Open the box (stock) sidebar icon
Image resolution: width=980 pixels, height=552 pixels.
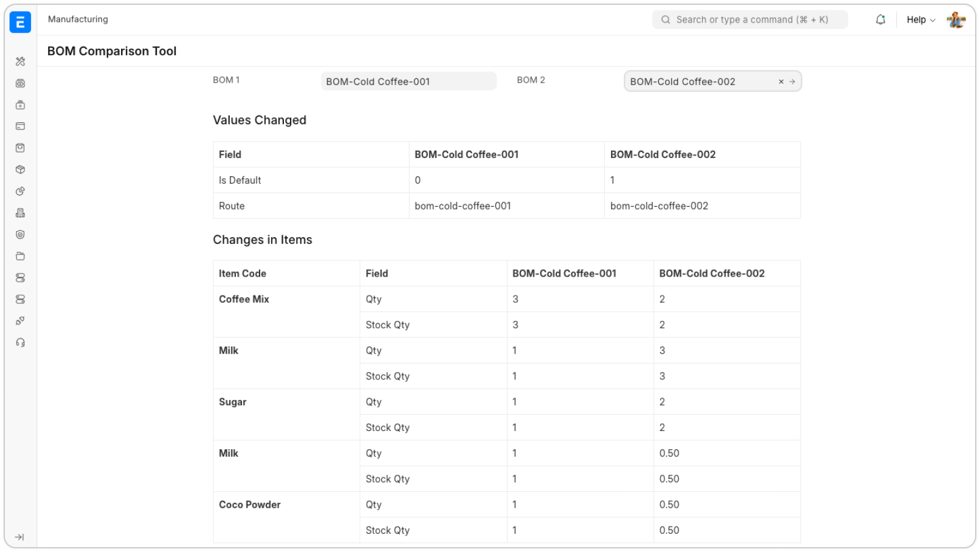click(20, 170)
